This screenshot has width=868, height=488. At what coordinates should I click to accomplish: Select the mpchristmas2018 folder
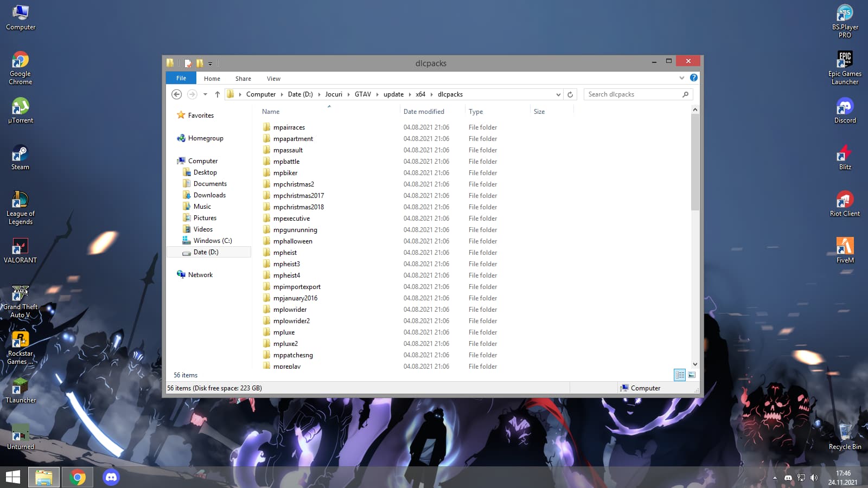(298, 207)
